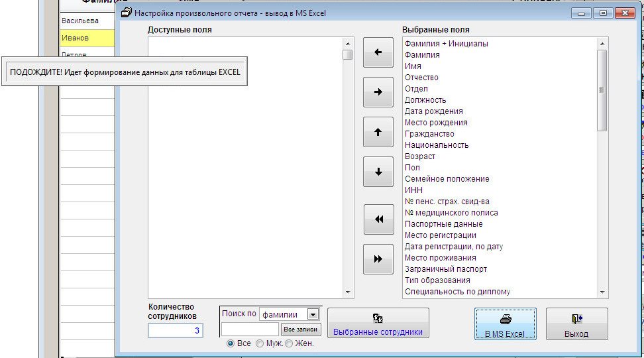Select Возраст field
The image size is (644, 358).
[420, 156]
